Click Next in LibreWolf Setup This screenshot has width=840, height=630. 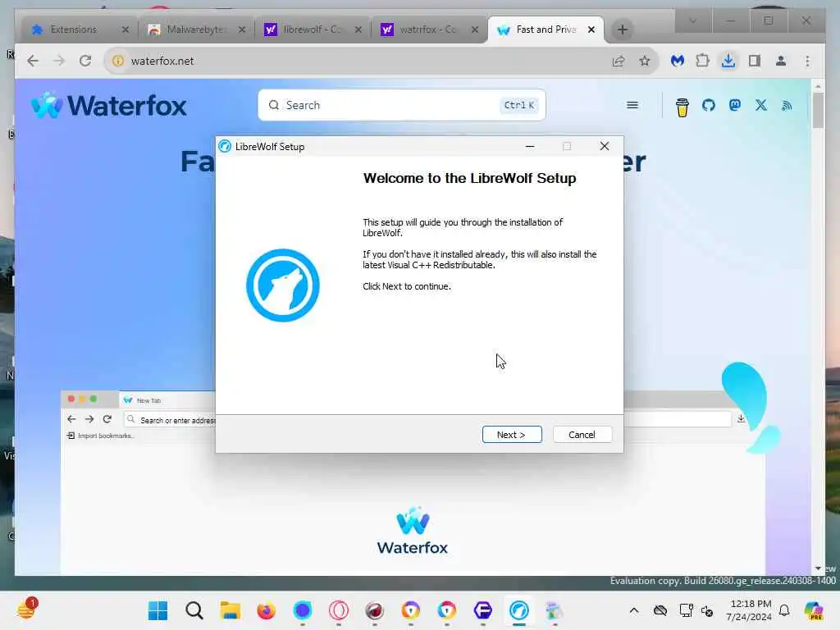tap(512, 435)
